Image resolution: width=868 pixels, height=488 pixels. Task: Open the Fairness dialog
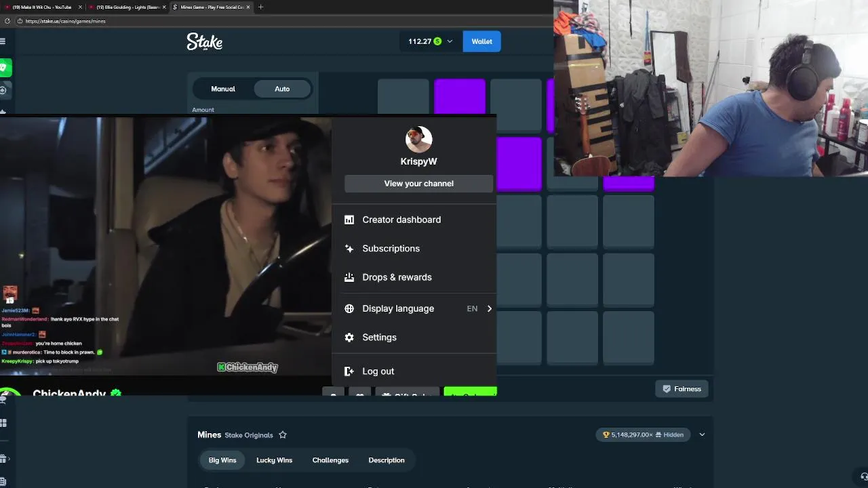(x=682, y=389)
